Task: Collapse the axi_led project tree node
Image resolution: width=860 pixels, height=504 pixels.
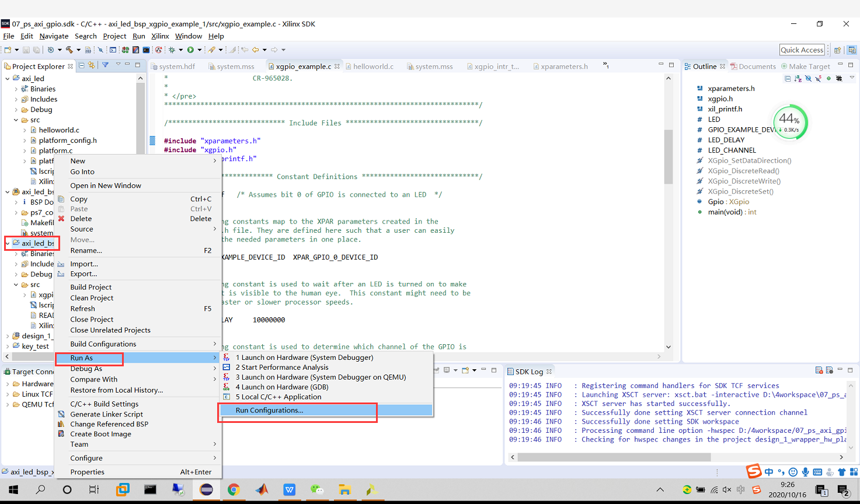Action: (x=7, y=78)
